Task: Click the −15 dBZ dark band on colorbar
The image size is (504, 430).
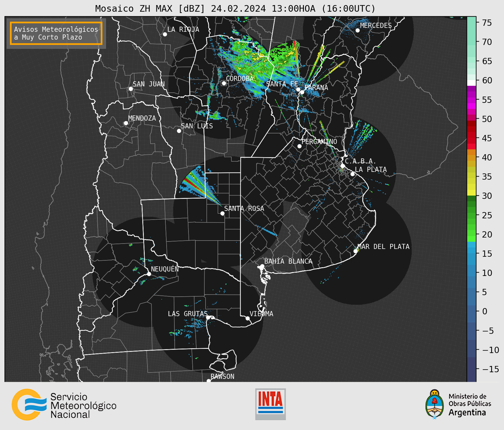Action: (471, 369)
